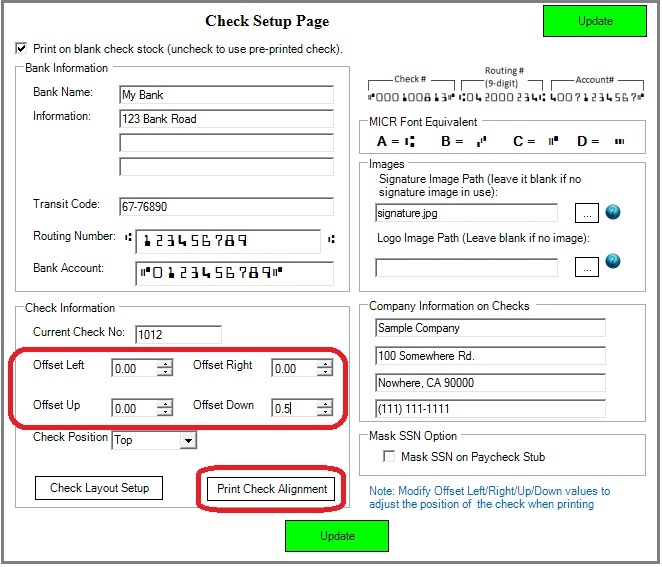This screenshot has width=662, height=567.
Task: Browse for signature image file
Action: pos(587,213)
